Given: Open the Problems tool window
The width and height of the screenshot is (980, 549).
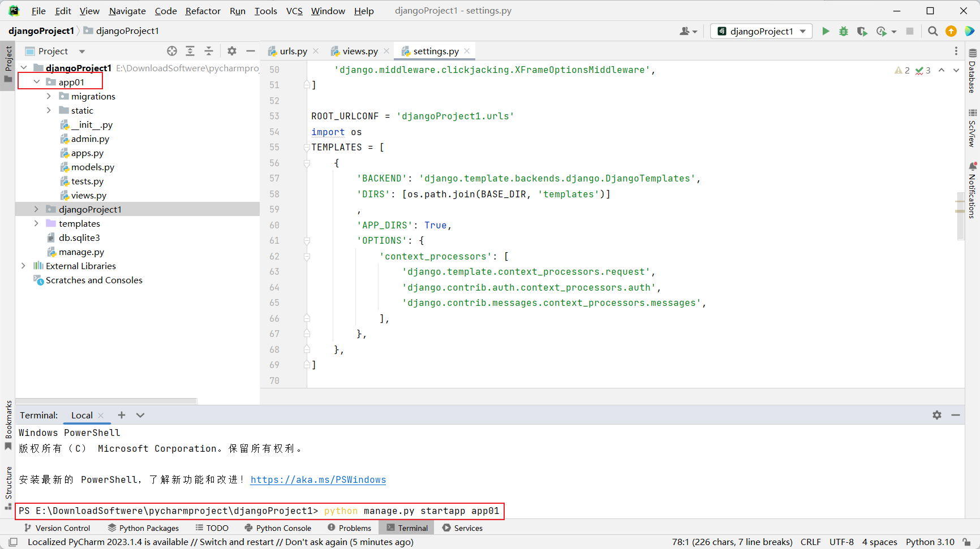Looking at the screenshot, I should pos(350,528).
